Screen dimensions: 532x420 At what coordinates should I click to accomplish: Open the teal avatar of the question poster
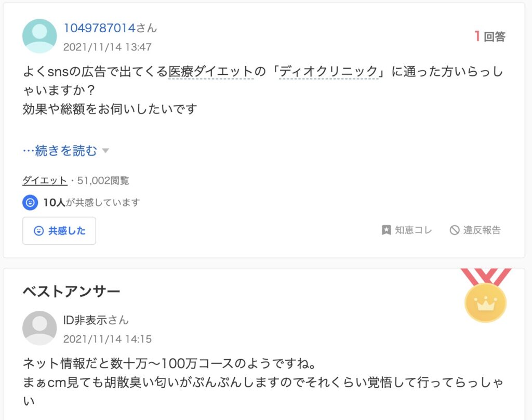pos(39,36)
